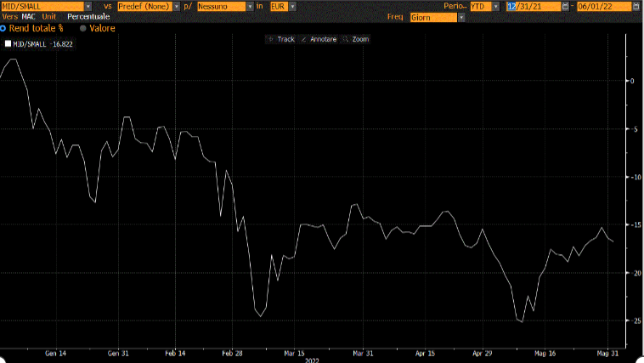The width and height of the screenshot is (644, 363).
Task: Toggle the MID/SMALL series legend checkbox
Action: pos(8,43)
